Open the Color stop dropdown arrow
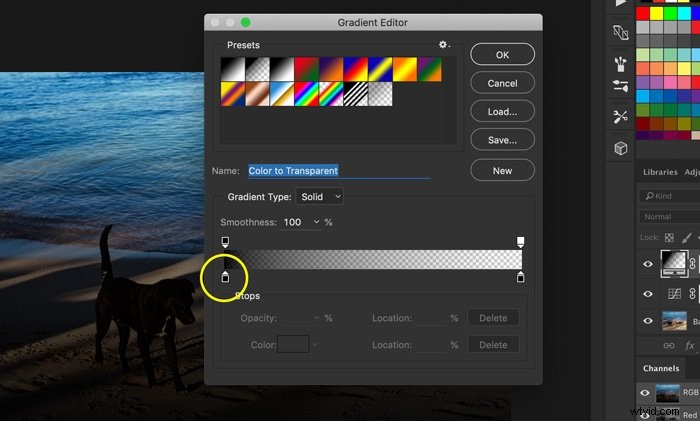The image size is (700, 421). 315,345
